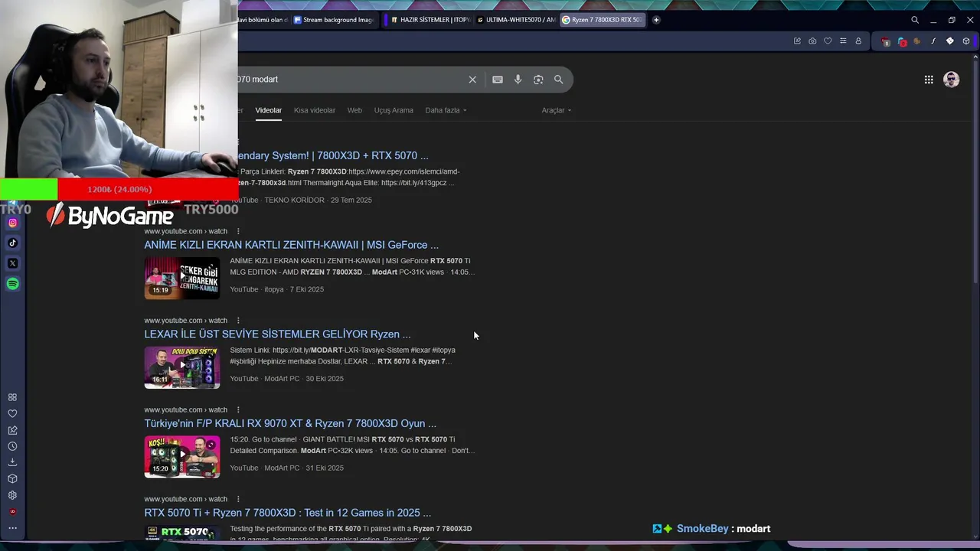Screen dimensions: 980x551
Task: Open Instagram from the browser sidebar
Action: pyautogui.click(x=12, y=223)
